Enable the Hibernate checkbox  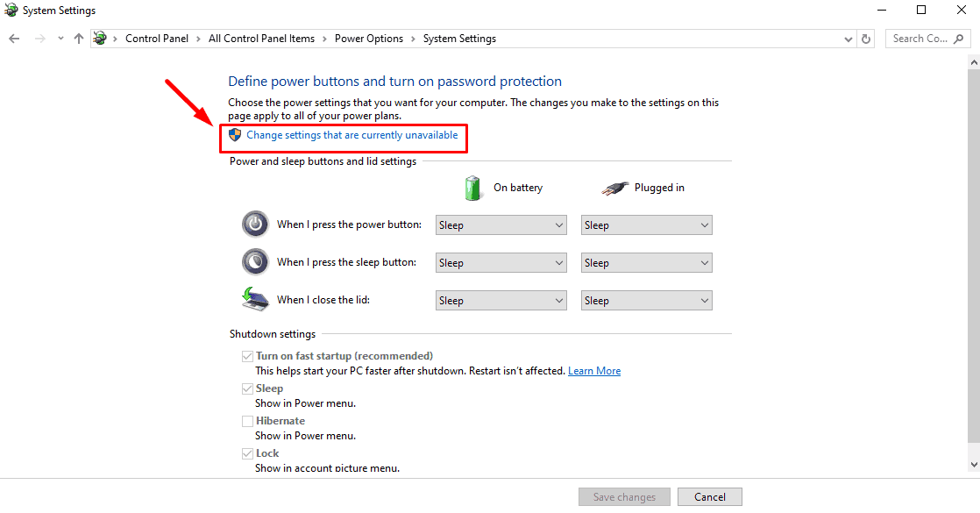coord(247,421)
